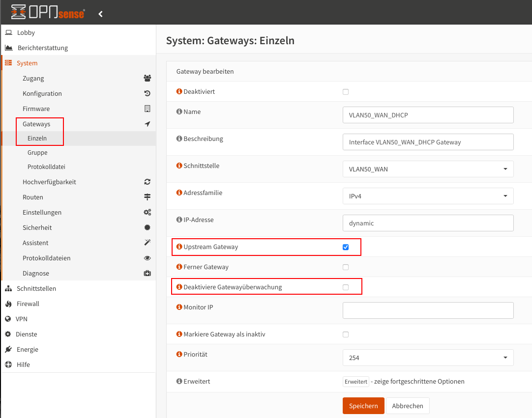Collapse sidebar with the chevron arrow
Screen dimensions: 532x418
pyautogui.click(x=100, y=14)
